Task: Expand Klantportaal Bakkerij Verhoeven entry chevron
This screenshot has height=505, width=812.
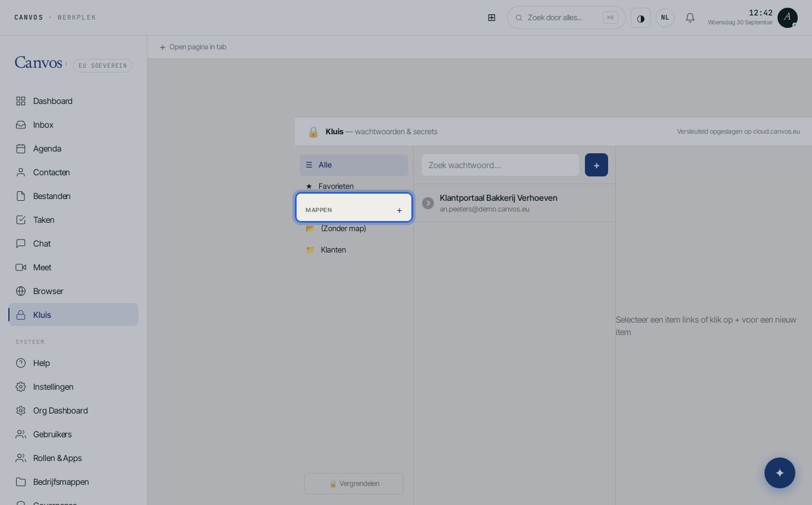Action: 428,203
